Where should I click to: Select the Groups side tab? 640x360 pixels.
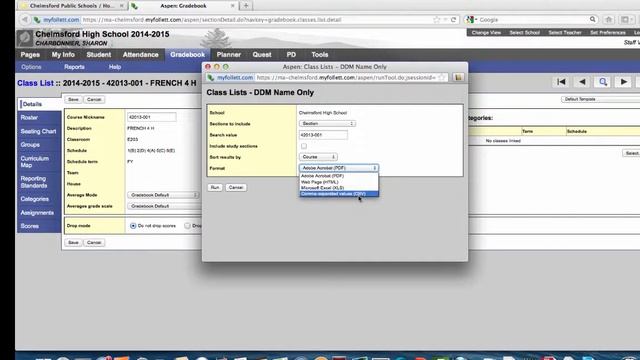click(x=40, y=144)
